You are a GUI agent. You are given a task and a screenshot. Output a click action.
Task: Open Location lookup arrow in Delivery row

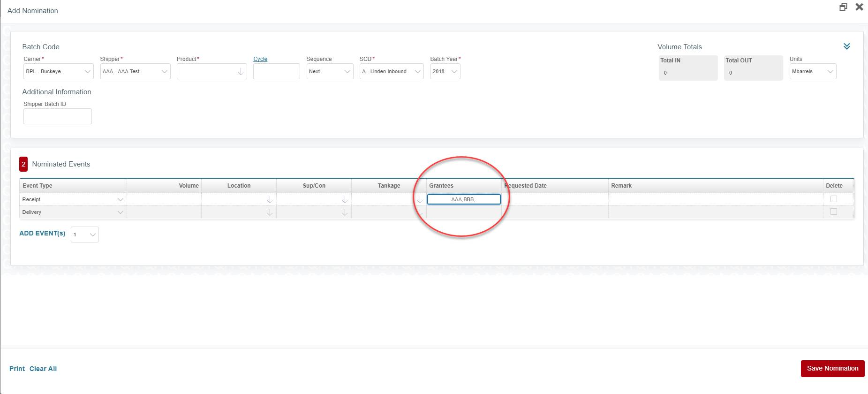pos(270,212)
